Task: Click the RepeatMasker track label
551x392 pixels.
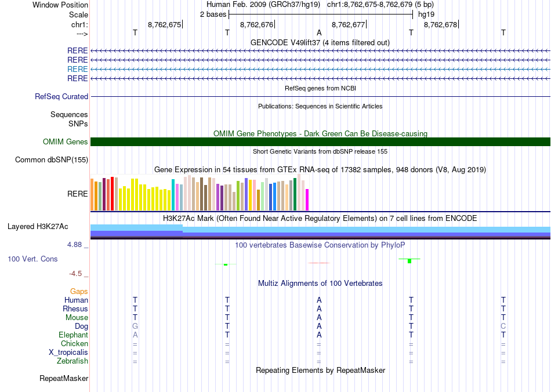Action: 64,378
